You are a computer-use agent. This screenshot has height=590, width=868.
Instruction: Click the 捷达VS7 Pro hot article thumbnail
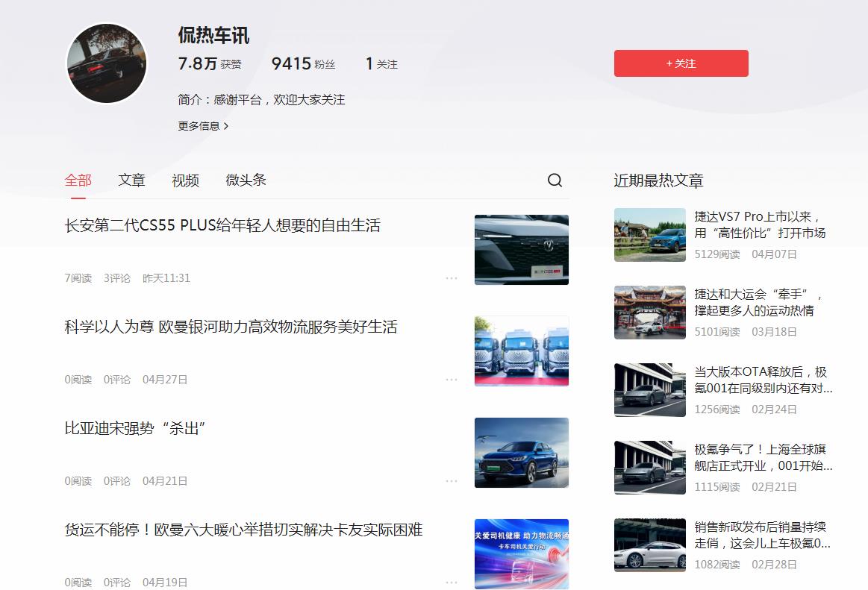[650, 235]
